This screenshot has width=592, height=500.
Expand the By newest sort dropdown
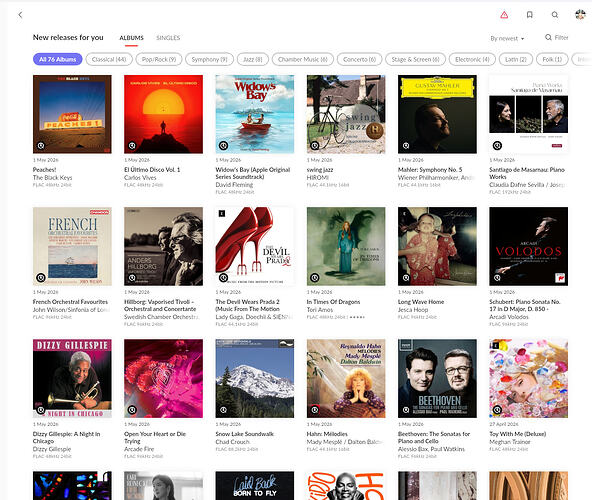(x=507, y=38)
